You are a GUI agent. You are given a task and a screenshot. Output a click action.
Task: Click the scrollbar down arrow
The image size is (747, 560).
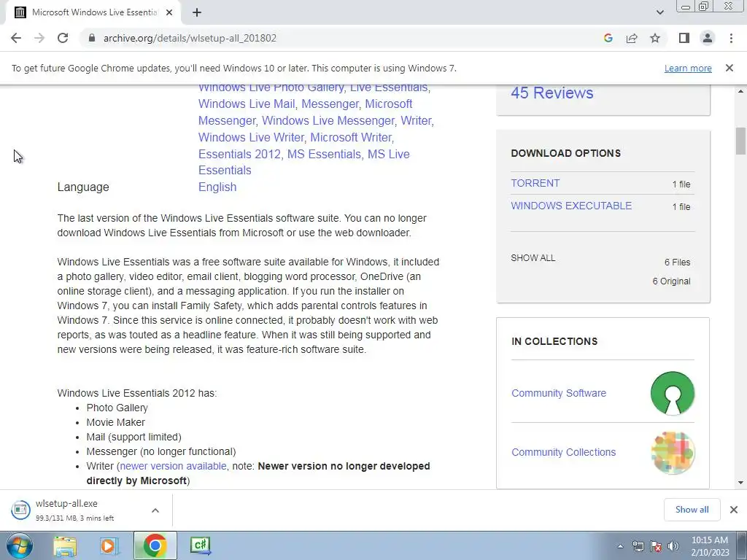[x=740, y=483]
